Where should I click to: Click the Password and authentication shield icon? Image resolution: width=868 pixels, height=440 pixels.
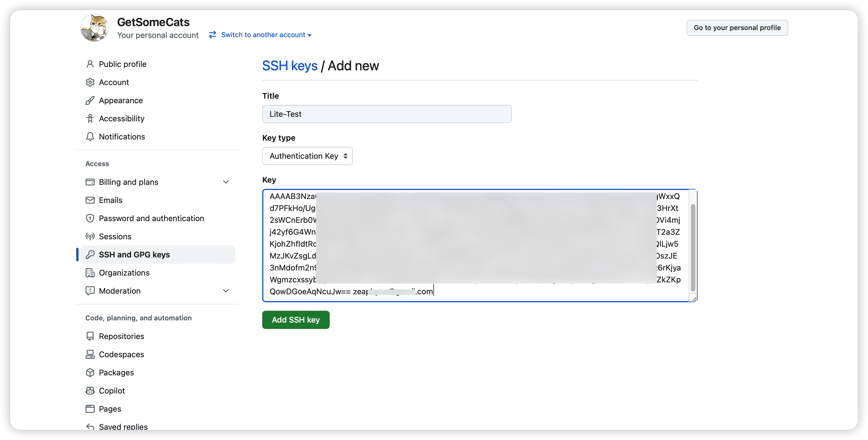pyautogui.click(x=90, y=218)
